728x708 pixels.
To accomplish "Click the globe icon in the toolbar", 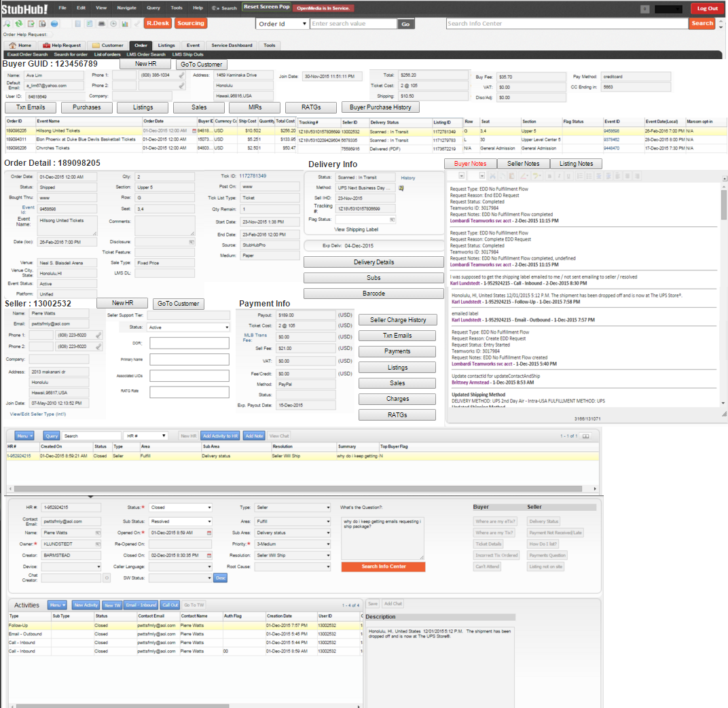I will 54,23.
